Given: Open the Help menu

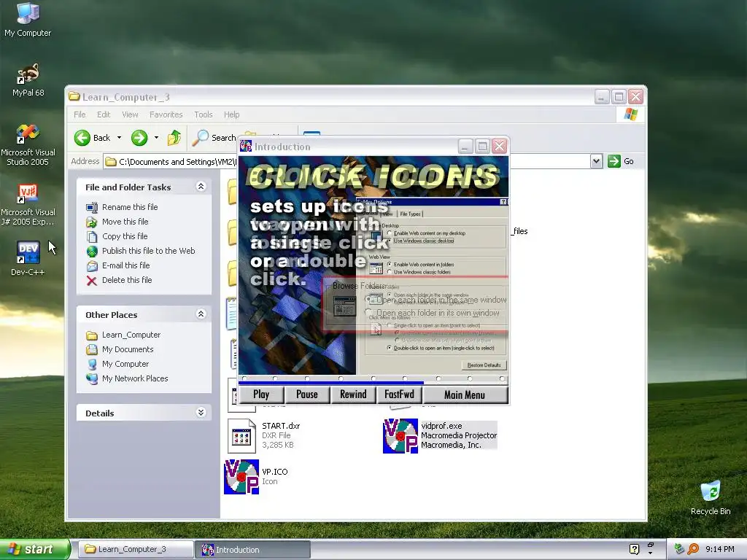Looking at the screenshot, I should (231, 114).
